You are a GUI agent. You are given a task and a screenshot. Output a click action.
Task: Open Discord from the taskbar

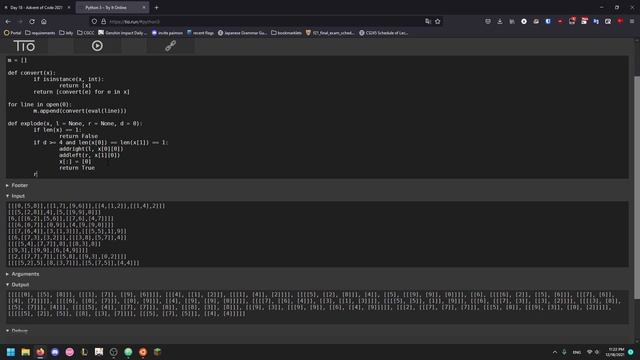click(x=55, y=352)
